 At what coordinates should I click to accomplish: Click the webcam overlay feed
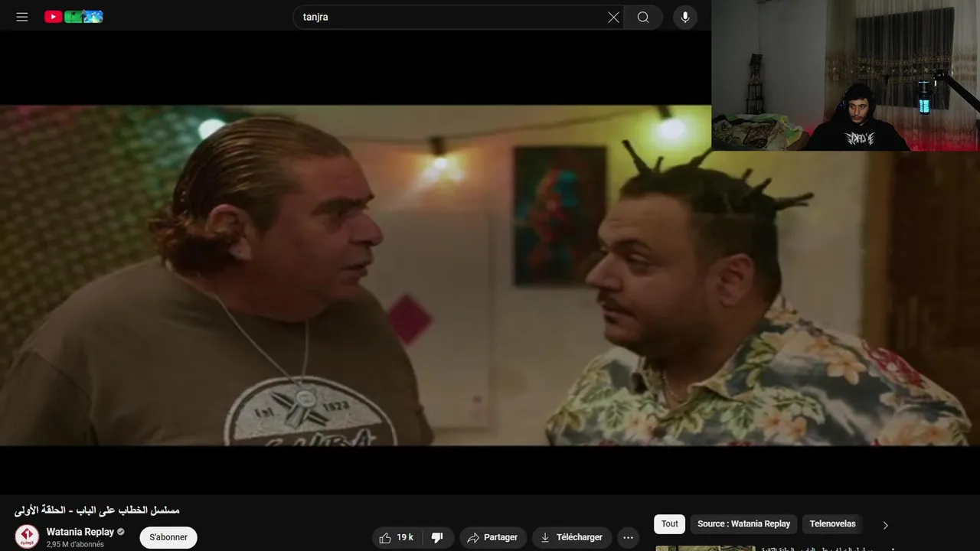[845, 75]
